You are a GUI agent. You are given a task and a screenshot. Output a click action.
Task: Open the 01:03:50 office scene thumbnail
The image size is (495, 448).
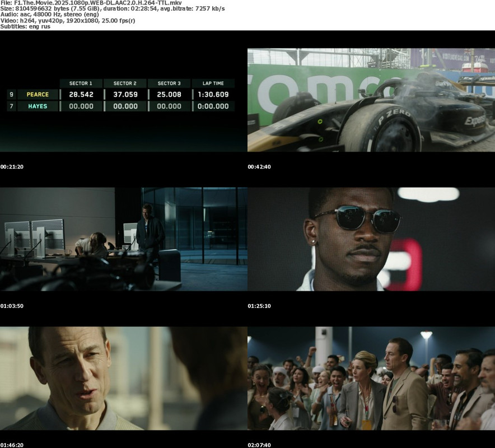coord(123,239)
